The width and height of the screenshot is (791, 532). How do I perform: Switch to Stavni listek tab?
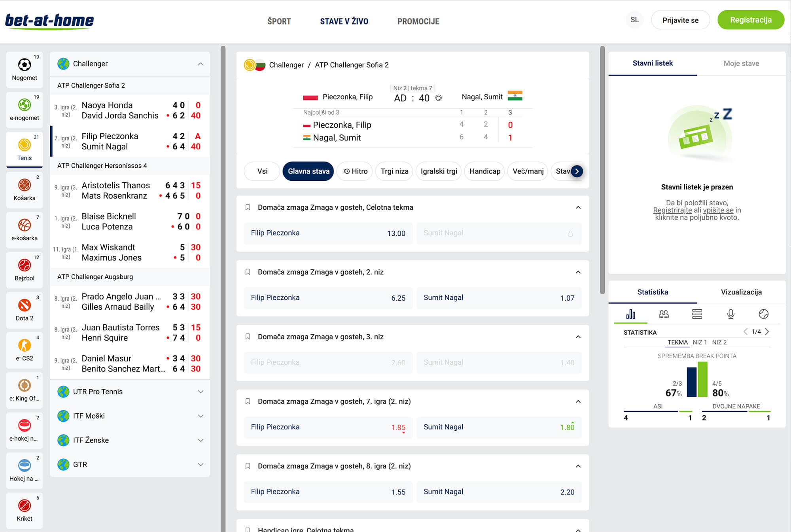653,63
